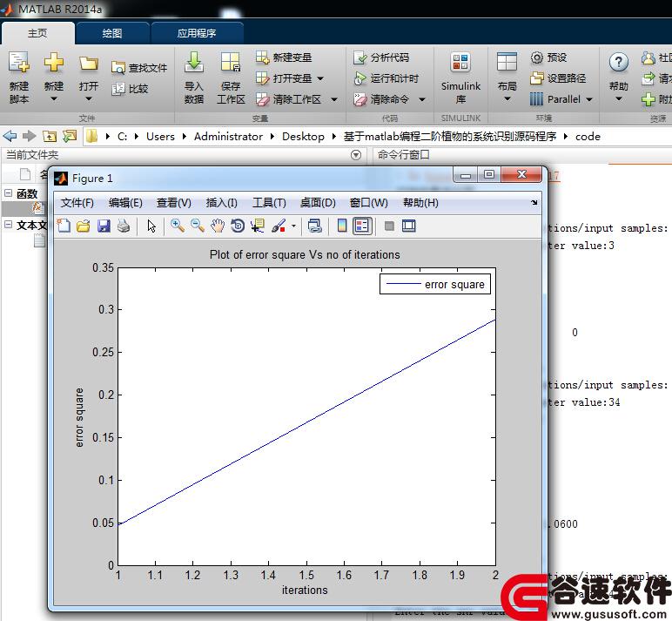The width and height of the screenshot is (672, 621).
Task: Open Edit (编辑) menu in Figure 1
Action: pos(125,202)
